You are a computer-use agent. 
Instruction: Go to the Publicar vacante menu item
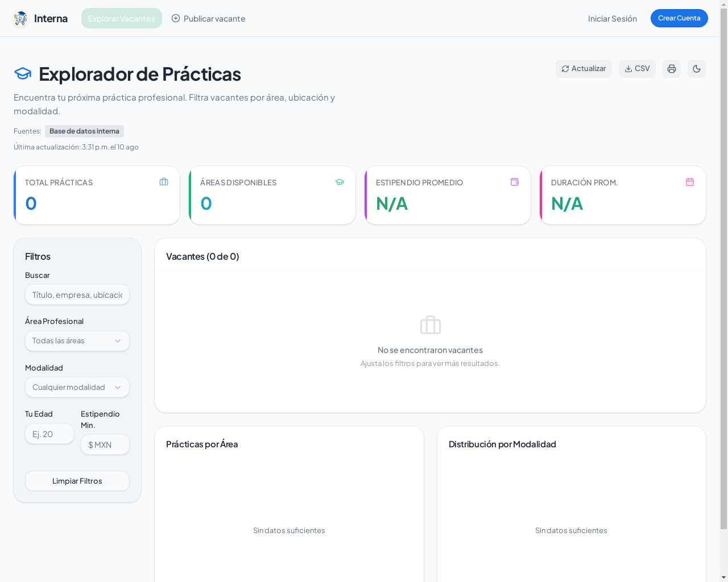point(208,18)
